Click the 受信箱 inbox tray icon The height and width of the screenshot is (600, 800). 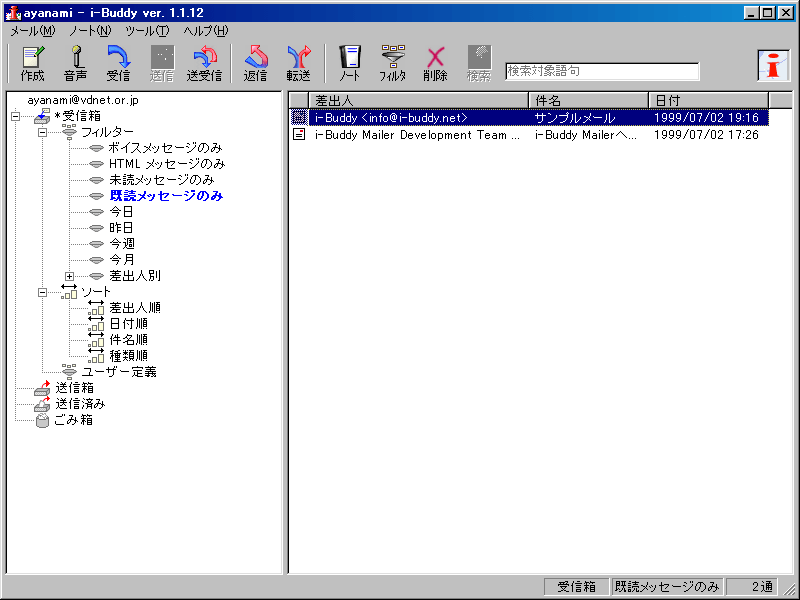(x=42, y=116)
